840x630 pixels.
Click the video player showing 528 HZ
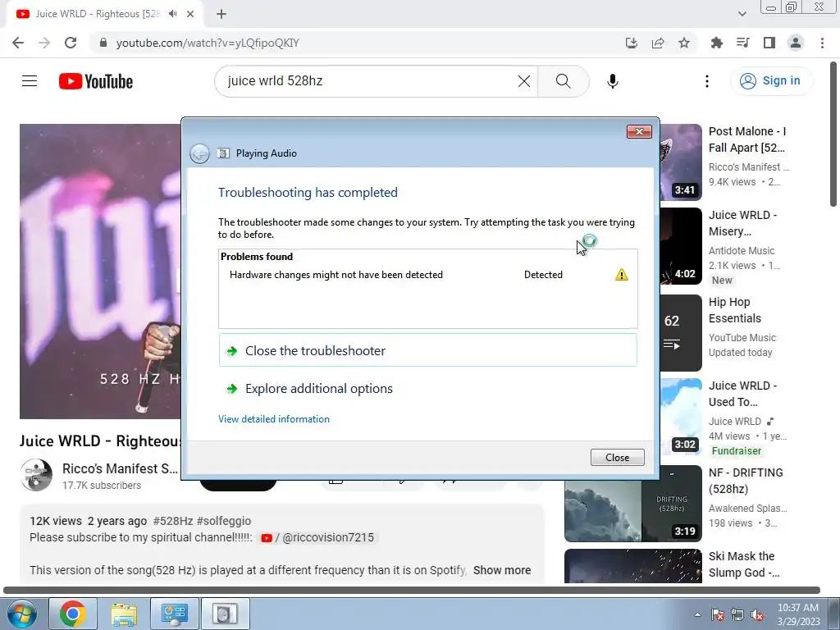[x=100, y=271]
